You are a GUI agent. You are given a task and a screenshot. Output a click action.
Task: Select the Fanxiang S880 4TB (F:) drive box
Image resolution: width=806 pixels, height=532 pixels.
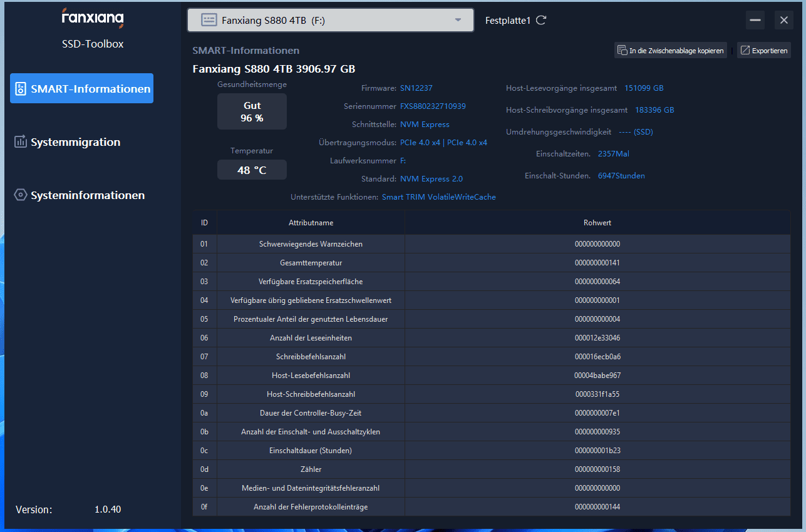331,20
